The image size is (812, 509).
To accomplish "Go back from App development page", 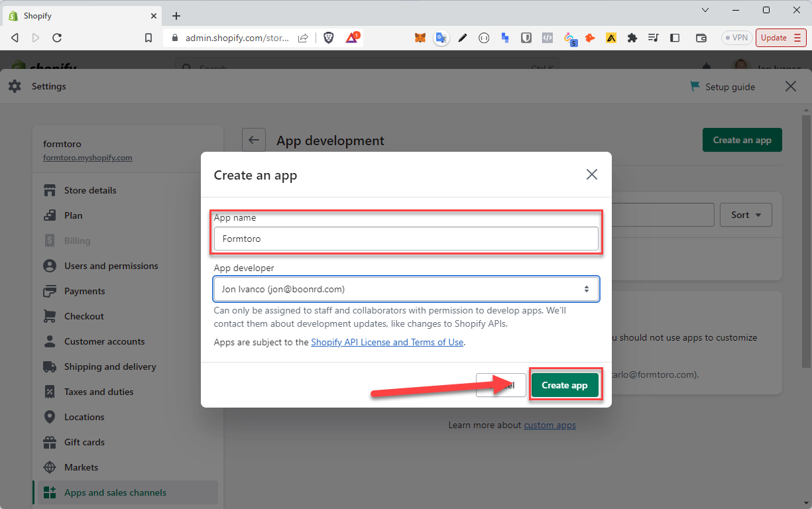I will [x=254, y=141].
